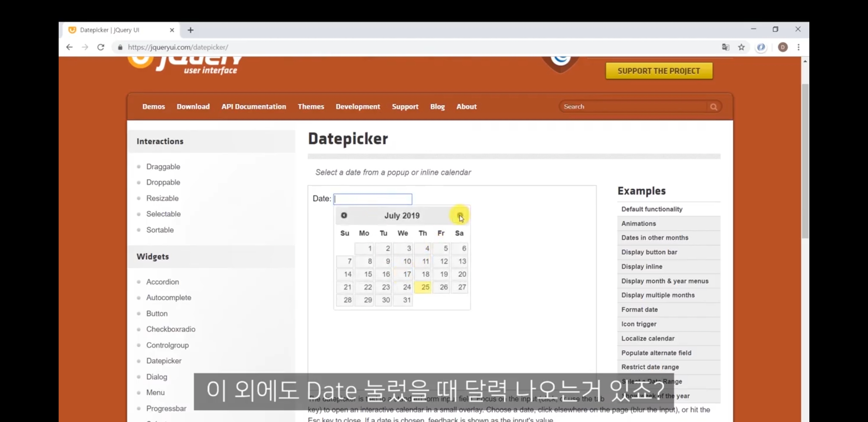Open Dialog widget link

coord(157,377)
